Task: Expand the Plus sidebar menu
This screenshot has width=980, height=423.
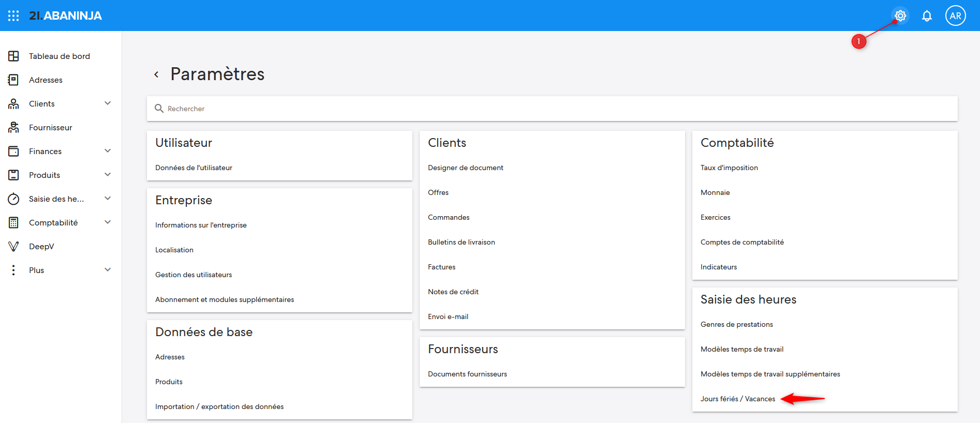Action: point(108,270)
